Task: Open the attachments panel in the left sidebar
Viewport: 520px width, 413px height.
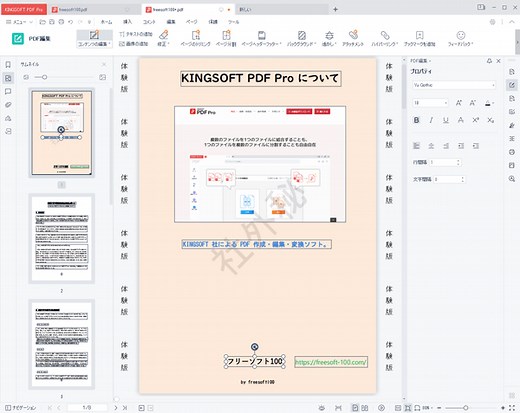Action: pos(8,105)
